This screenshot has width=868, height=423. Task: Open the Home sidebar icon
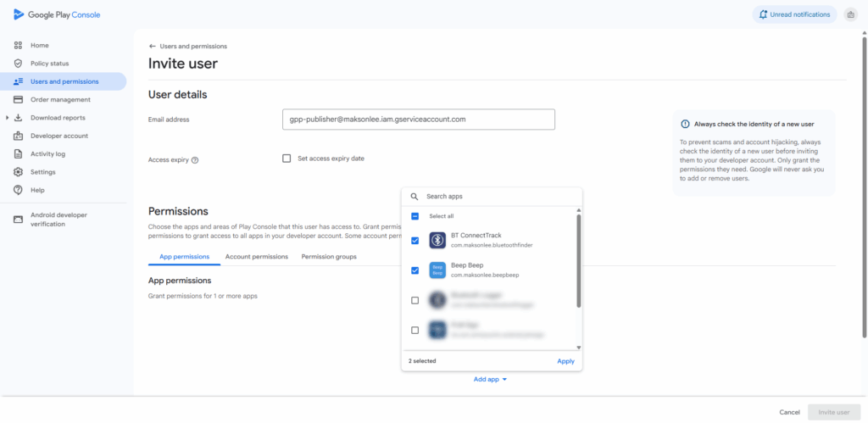pos(18,45)
